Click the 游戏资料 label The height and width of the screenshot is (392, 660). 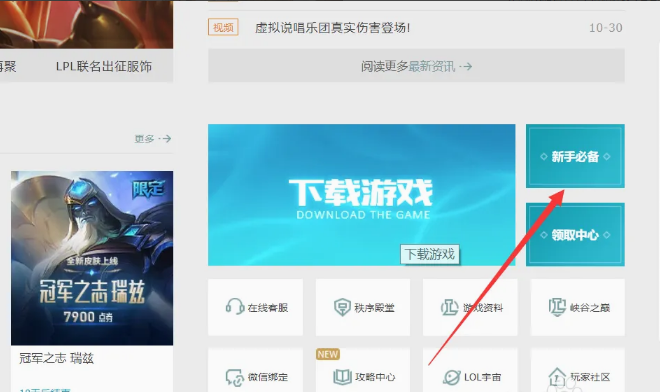pos(483,308)
